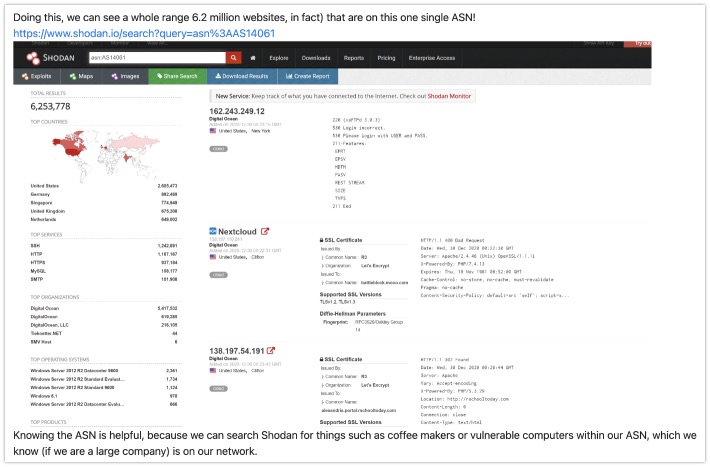Open Enterprise Access menu item
Screen dimensions: 710x467
click(x=432, y=58)
